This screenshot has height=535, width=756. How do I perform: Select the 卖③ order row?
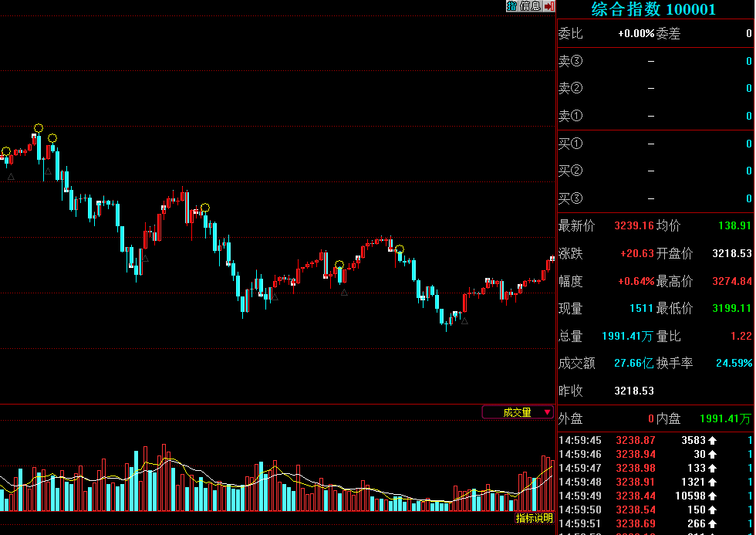pos(655,61)
